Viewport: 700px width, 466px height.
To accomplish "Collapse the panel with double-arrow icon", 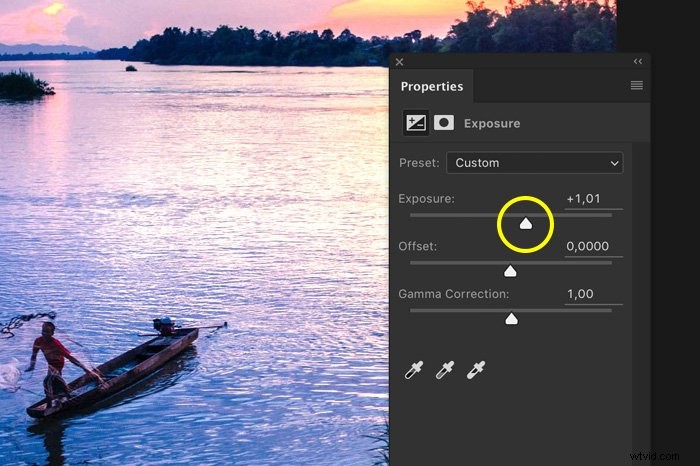I will click(638, 62).
